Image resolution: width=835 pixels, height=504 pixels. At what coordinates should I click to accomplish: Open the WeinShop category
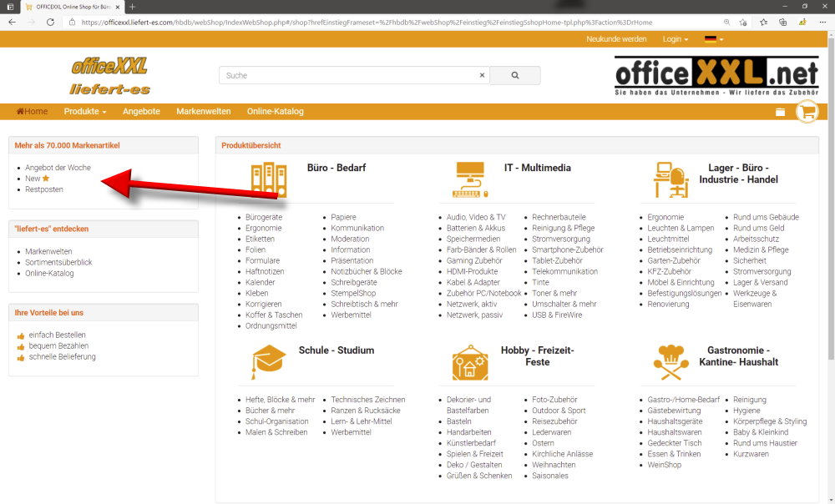(664, 465)
